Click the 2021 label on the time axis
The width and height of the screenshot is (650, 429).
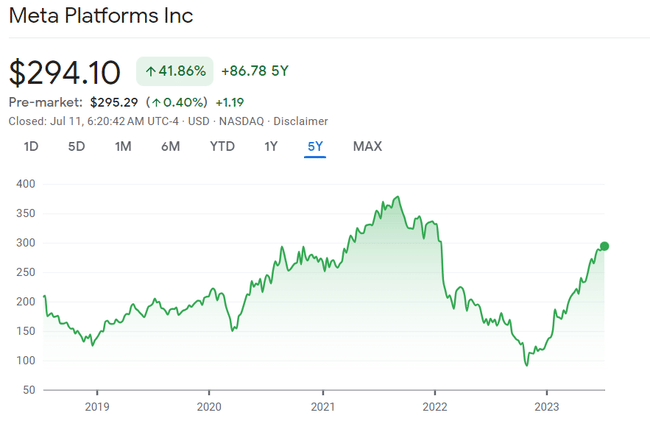[322, 408]
